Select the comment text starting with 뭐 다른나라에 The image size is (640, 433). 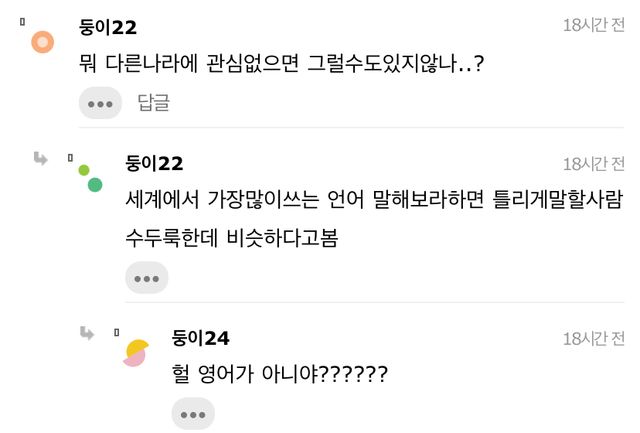pos(281,63)
